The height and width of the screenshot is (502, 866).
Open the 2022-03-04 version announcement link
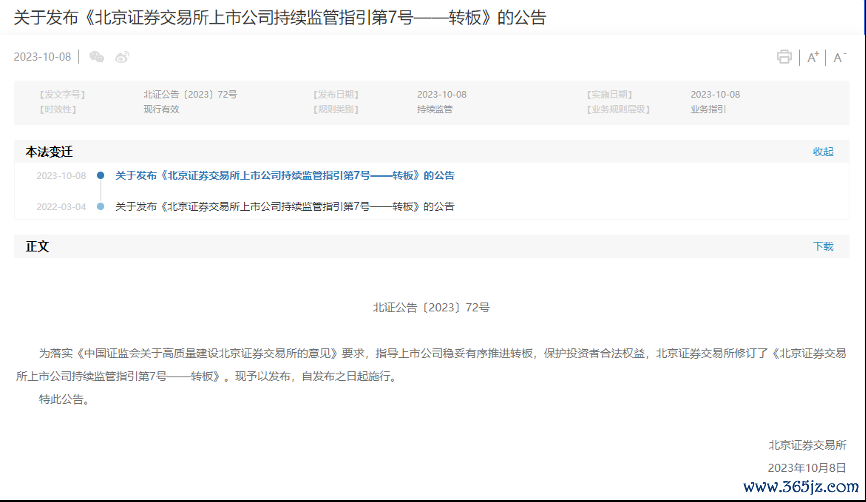[284, 207]
